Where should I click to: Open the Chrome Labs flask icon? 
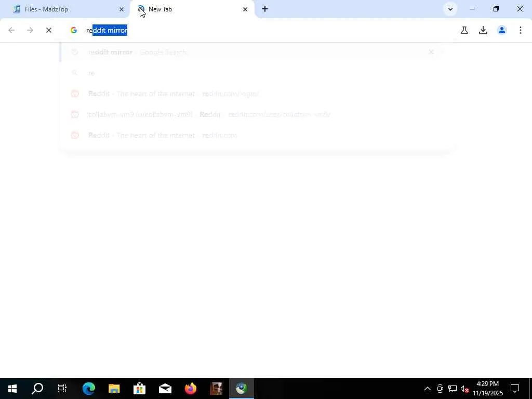click(464, 30)
